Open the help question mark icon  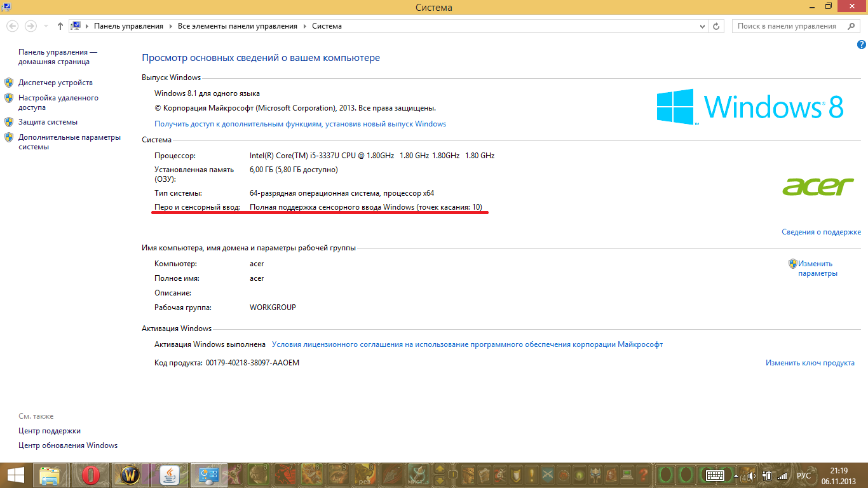(x=862, y=44)
